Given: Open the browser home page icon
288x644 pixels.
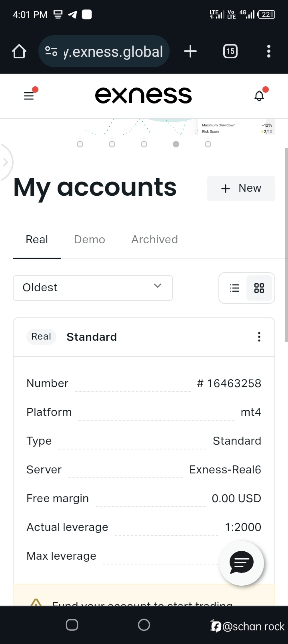Looking at the screenshot, I should pos(19,52).
